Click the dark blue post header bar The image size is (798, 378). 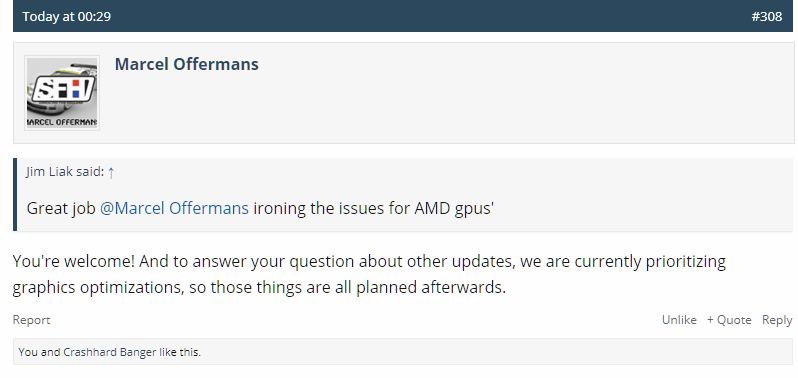(x=403, y=16)
